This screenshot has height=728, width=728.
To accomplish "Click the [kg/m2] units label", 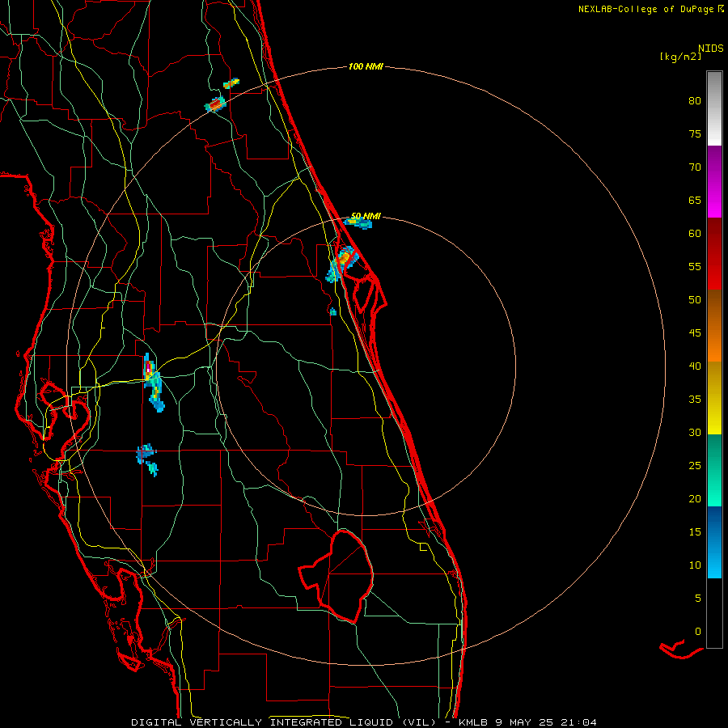I will point(680,57).
